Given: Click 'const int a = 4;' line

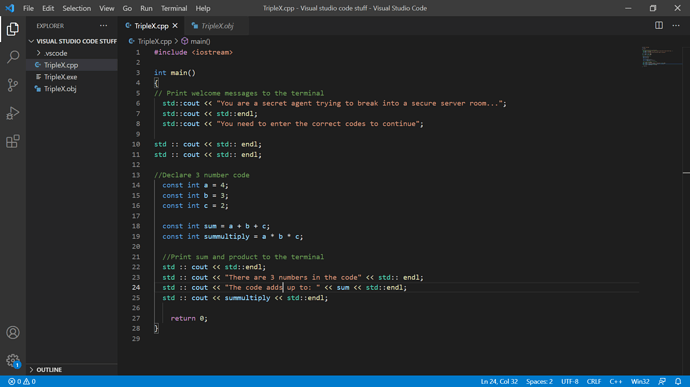Looking at the screenshot, I should 195,185.
